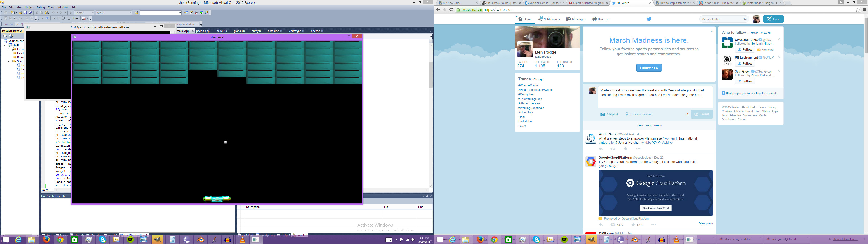Image resolution: width=868 pixels, height=244 pixels.
Task: Click the Messages envelope icon
Action: tap(568, 19)
